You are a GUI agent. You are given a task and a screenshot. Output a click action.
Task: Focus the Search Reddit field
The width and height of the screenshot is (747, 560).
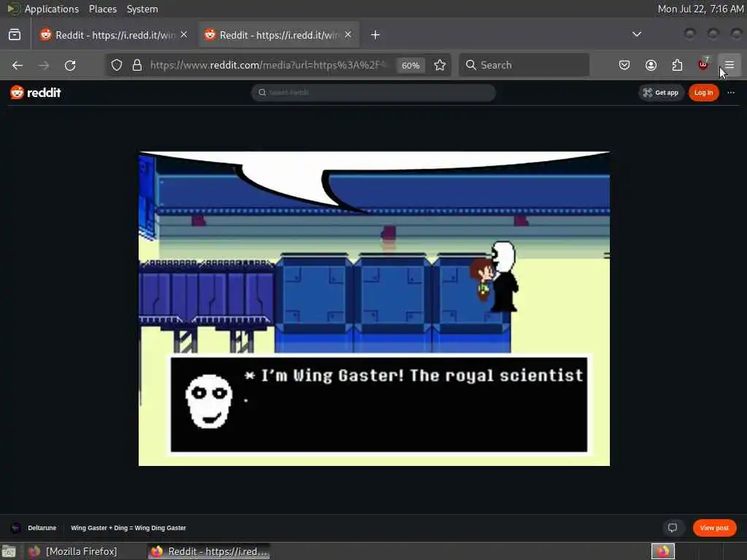coord(373,93)
